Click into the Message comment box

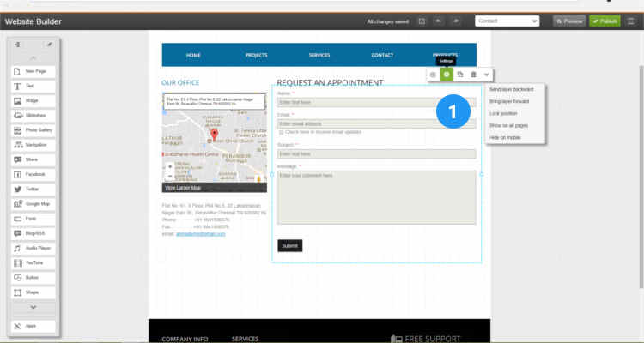tap(377, 198)
